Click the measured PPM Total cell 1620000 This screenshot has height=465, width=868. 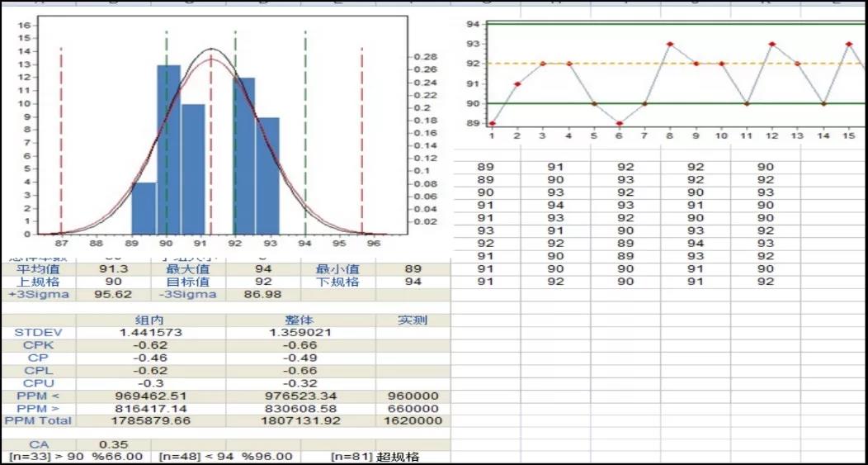(413, 420)
